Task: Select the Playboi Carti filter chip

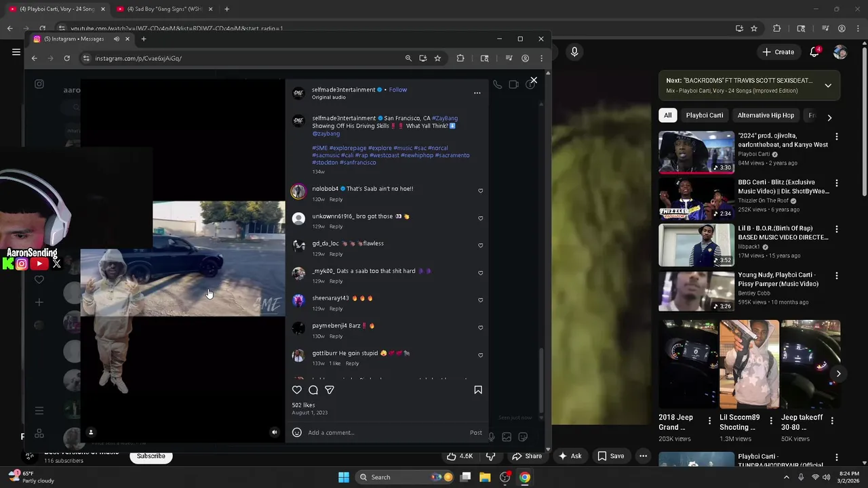Action: pos(705,115)
